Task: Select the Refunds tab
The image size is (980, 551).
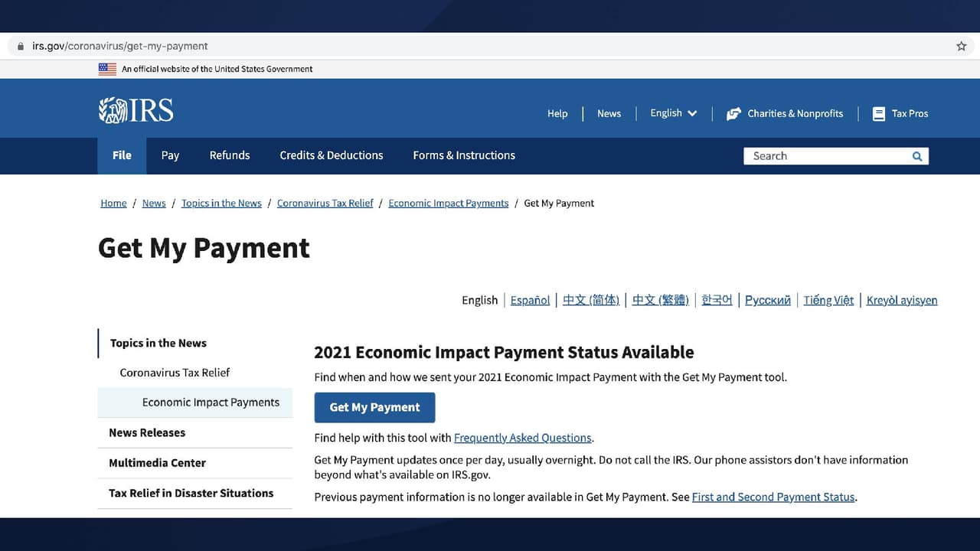Action: [230, 155]
